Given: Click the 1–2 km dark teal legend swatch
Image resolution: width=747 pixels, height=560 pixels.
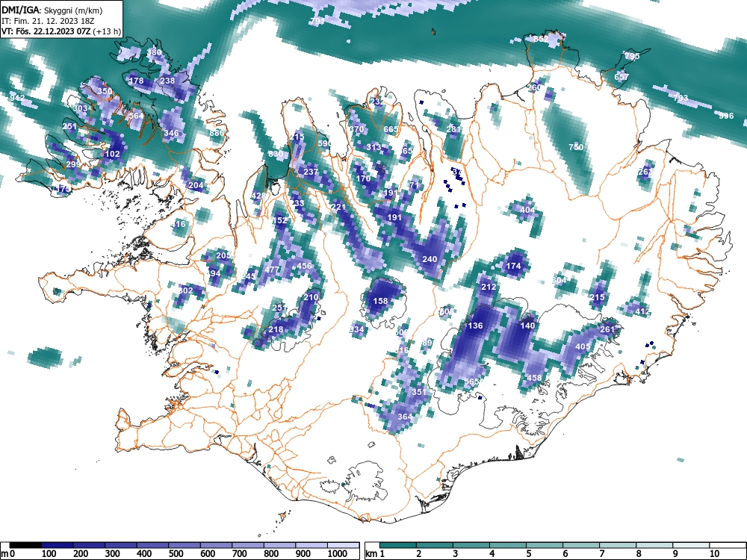Looking at the screenshot, I should tap(398, 545).
